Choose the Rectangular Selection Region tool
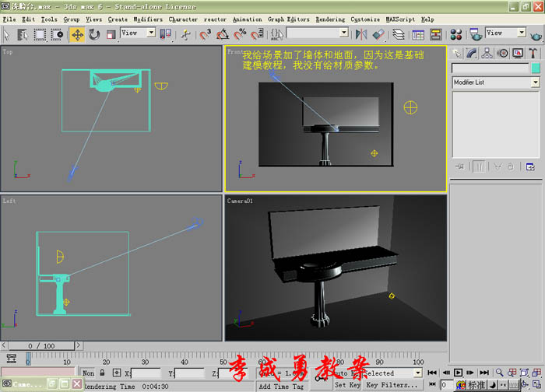This screenshot has width=545, height=392. [40, 34]
